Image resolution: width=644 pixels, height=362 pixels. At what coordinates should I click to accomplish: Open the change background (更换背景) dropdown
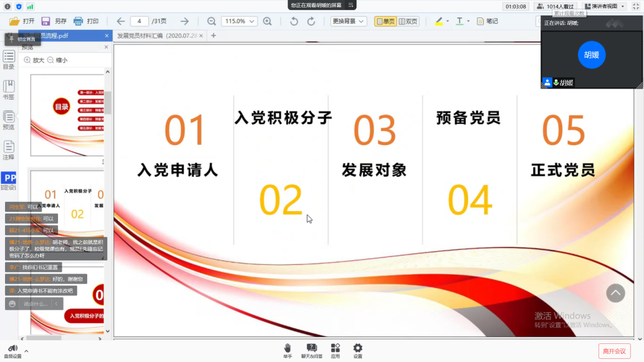pyautogui.click(x=347, y=21)
